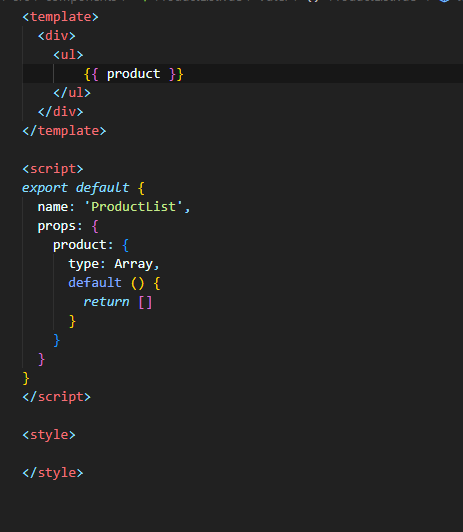Image resolution: width=463 pixels, height=532 pixels.
Task: Click the 'type' property key
Action: pos(83,264)
